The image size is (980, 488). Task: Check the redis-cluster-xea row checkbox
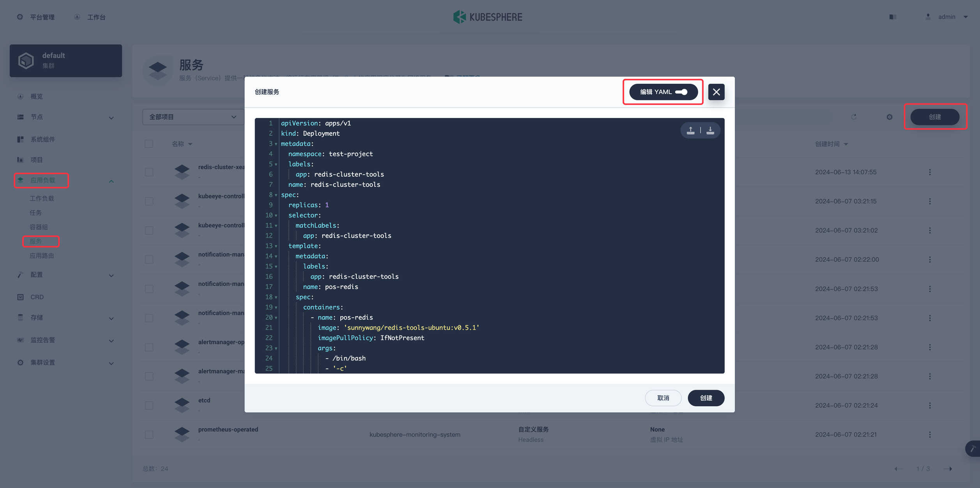[149, 172]
